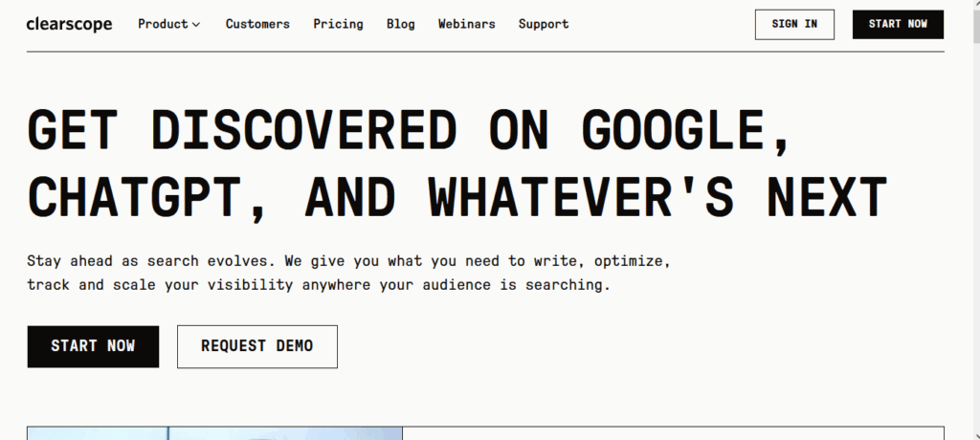Image resolution: width=980 pixels, height=440 pixels.
Task: Open the Pricing page
Action: click(338, 24)
